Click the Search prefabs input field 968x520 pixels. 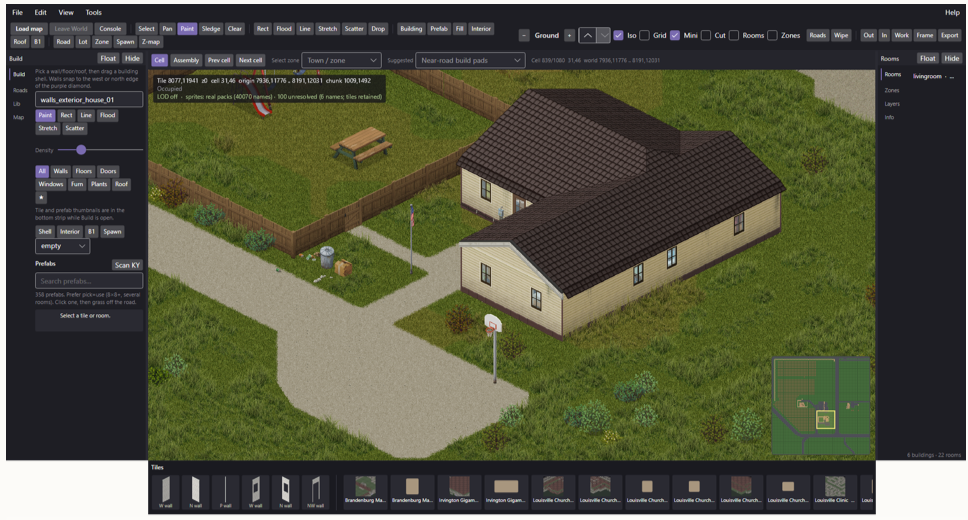click(89, 281)
